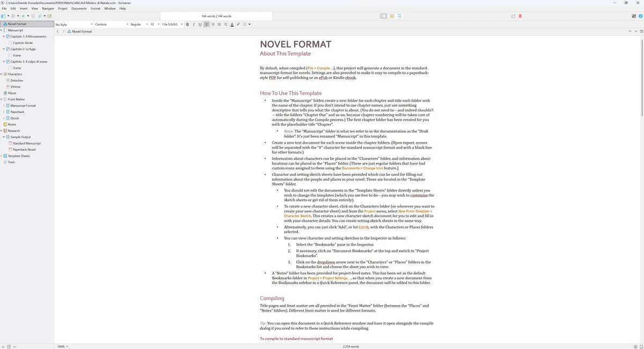Split the editor pane
The image size is (644, 349).
641,31
